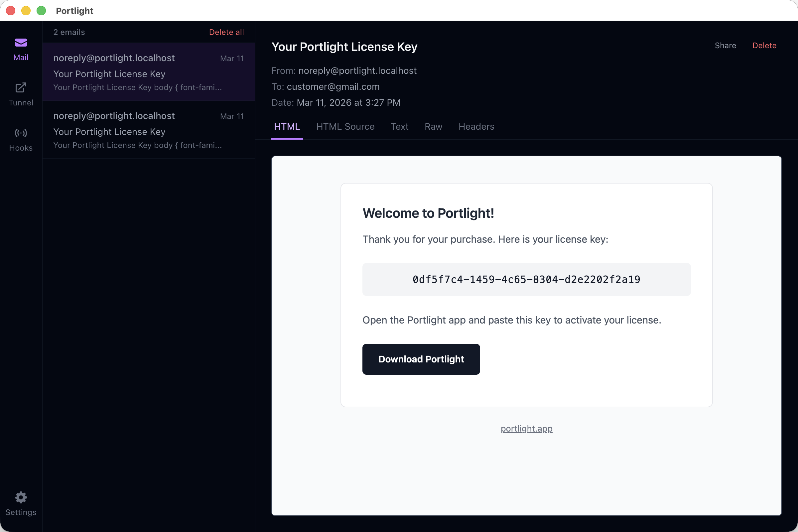
Task: Select the second license key email
Action: pos(148,130)
